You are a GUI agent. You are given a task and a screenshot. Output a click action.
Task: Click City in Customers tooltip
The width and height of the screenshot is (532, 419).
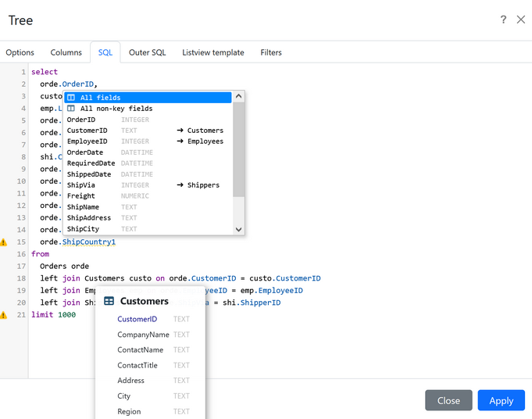coord(124,396)
